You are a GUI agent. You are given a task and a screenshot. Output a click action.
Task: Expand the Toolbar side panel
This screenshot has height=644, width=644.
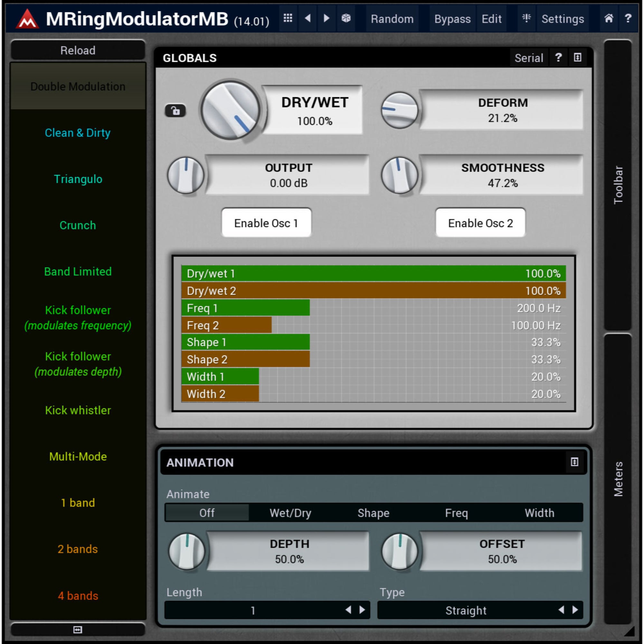[618, 185]
